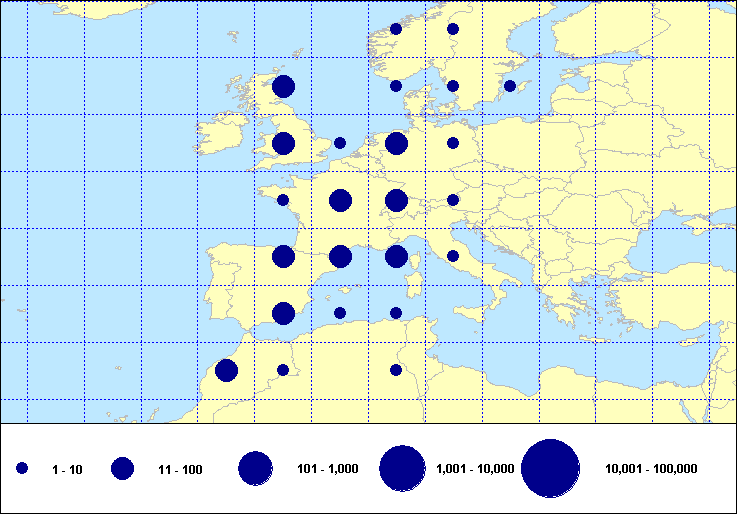Select the small marker over Norway

point(396,29)
